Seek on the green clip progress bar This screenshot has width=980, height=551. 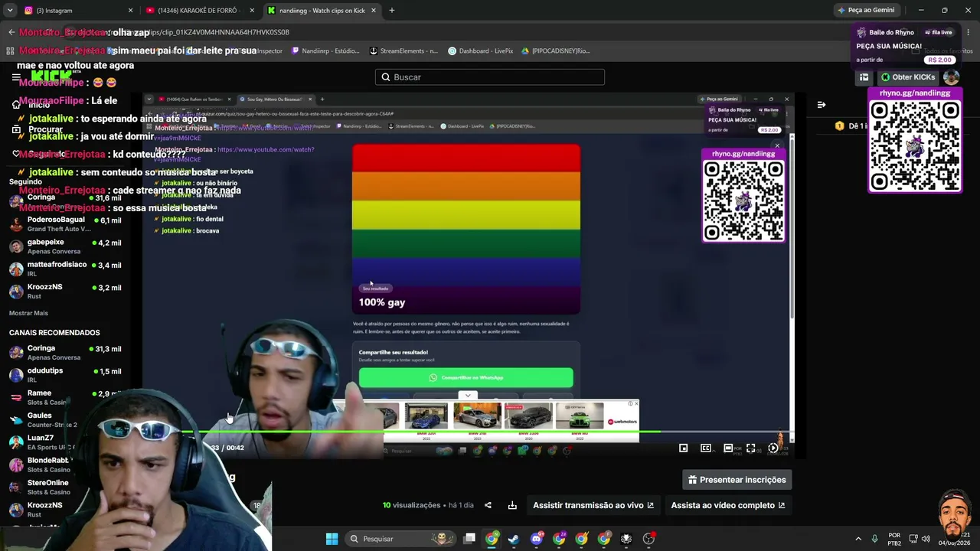pos(469,432)
